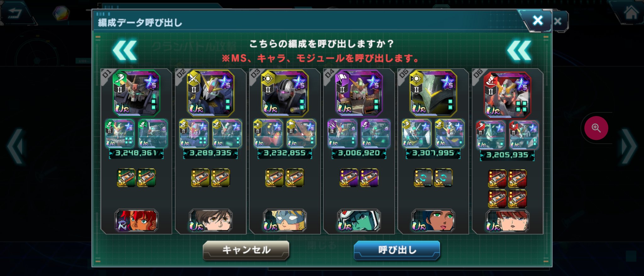Tap the back arrow icon
The width and height of the screenshot is (644, 276).
[x=15, y=13]
